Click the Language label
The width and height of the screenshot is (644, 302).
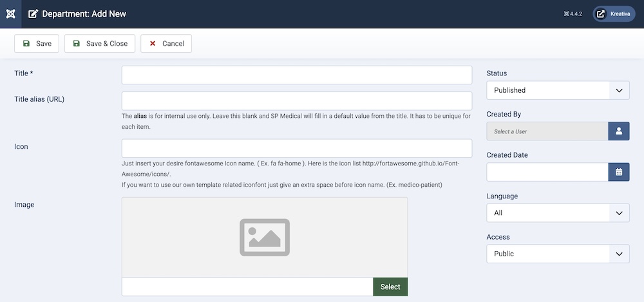(x=502, y=196)
